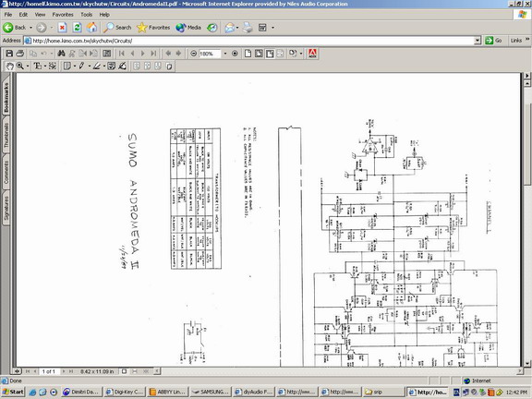Open the address bar dropdown
This screenshot has width=532, height=399.
coord(478,41)
